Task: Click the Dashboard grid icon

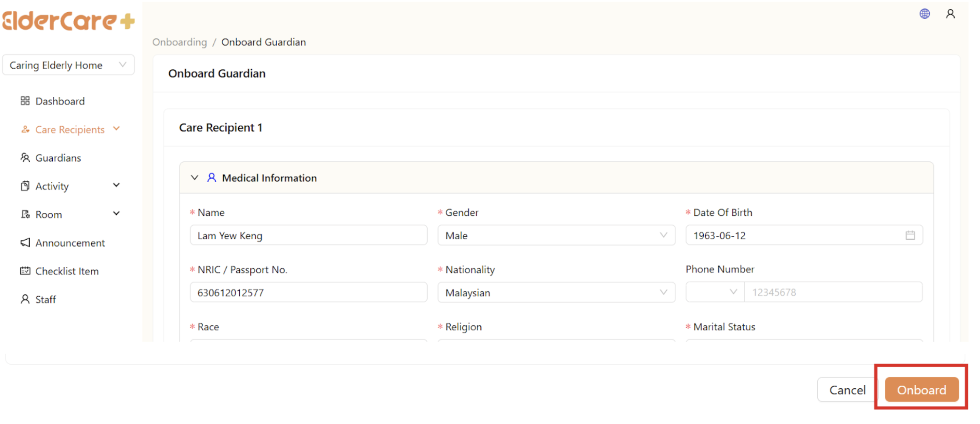Action: [25, 101]
